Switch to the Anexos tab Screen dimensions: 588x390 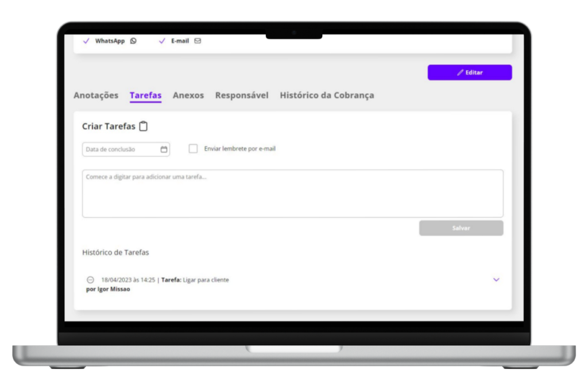click(x=188, y=95)
